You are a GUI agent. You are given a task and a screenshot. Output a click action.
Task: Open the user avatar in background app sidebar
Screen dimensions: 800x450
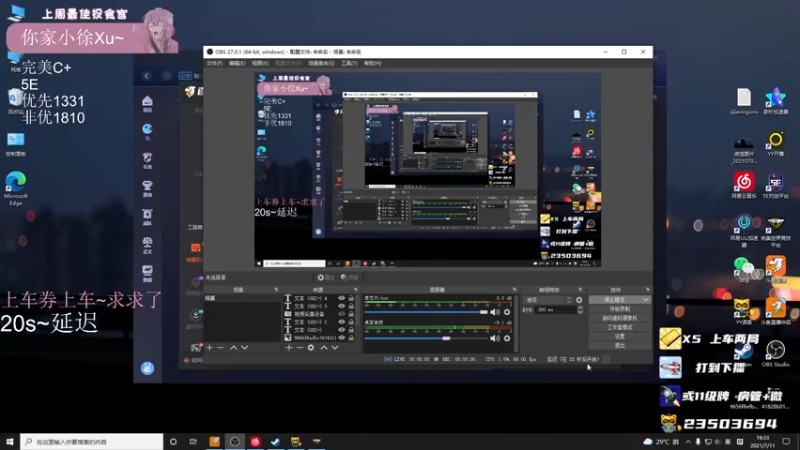coord(147,368)
